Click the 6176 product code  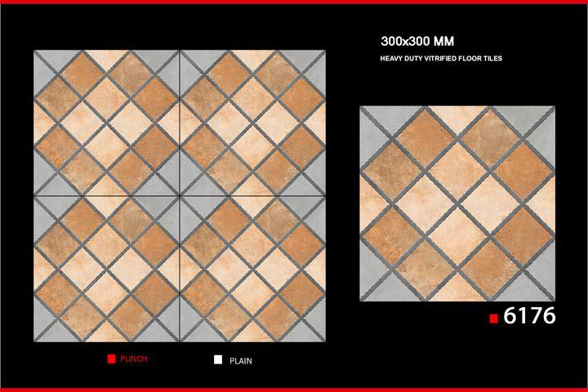pyautogui.click(x=529, y=316)
